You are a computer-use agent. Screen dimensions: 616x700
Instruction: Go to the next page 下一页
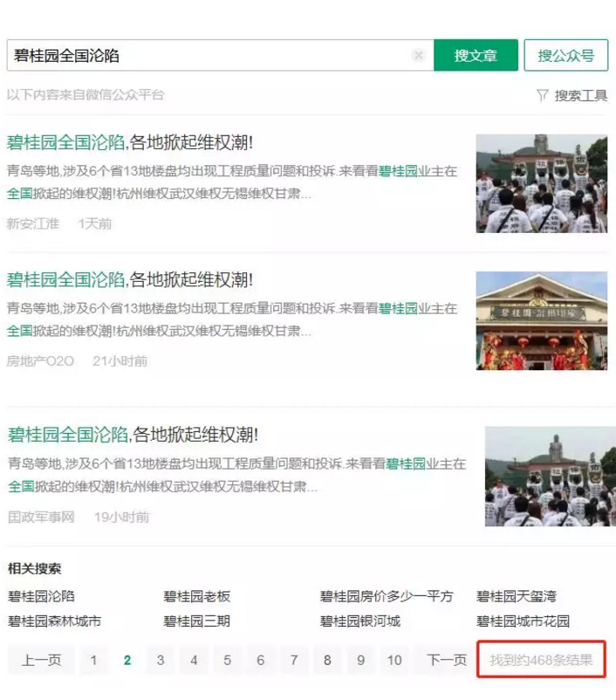(446, 660)
